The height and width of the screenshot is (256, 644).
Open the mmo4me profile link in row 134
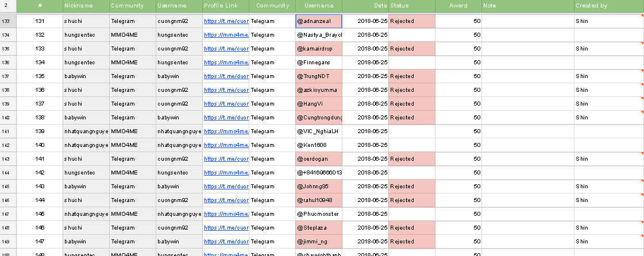click(226, 35)
